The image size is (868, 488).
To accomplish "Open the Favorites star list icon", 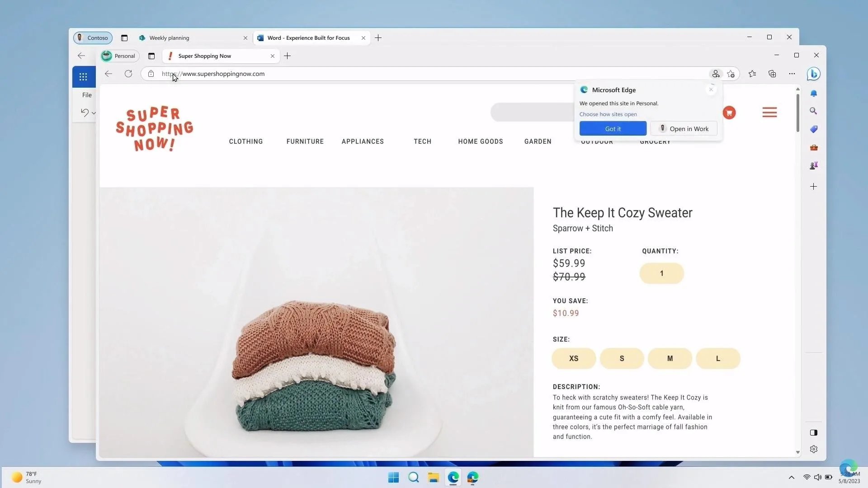I will (752, 74).
